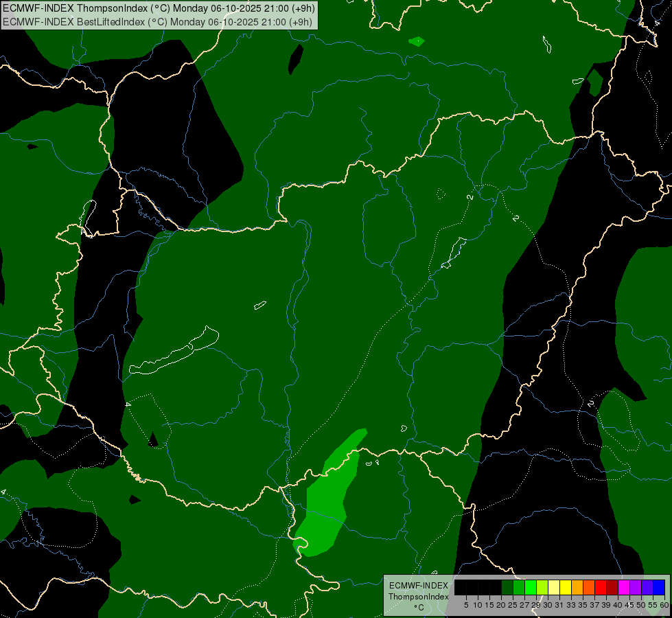Click the bright green 27–29 legend swatch
Image resolution: width=672 pixels, height=618 pixels.
point(531,587)
